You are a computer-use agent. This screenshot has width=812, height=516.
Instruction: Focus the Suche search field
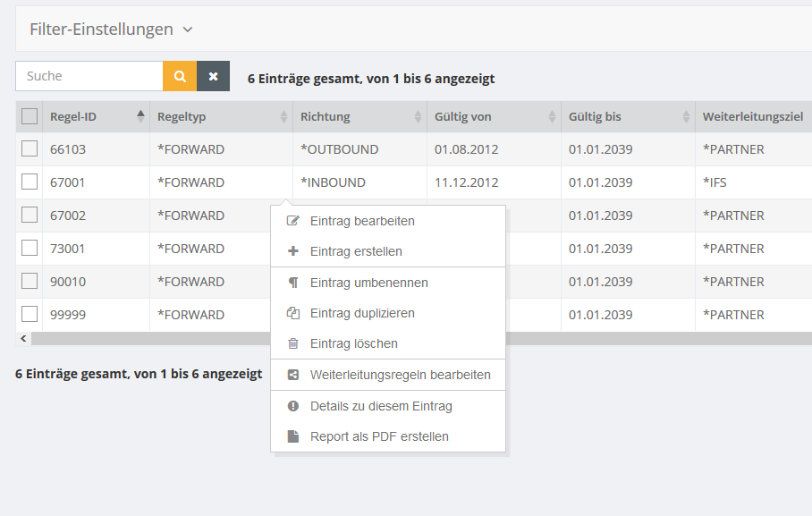pyautogui.click(x=89, y=76)
